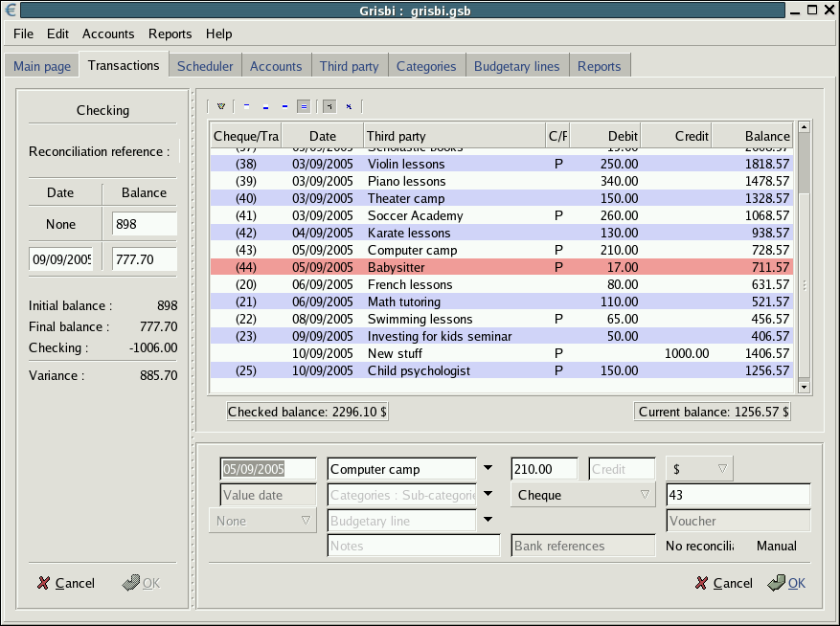Viewport: 840px width, 626px height.
Task: Click the green check icon beside the form's OK
Action: (776, 583)
